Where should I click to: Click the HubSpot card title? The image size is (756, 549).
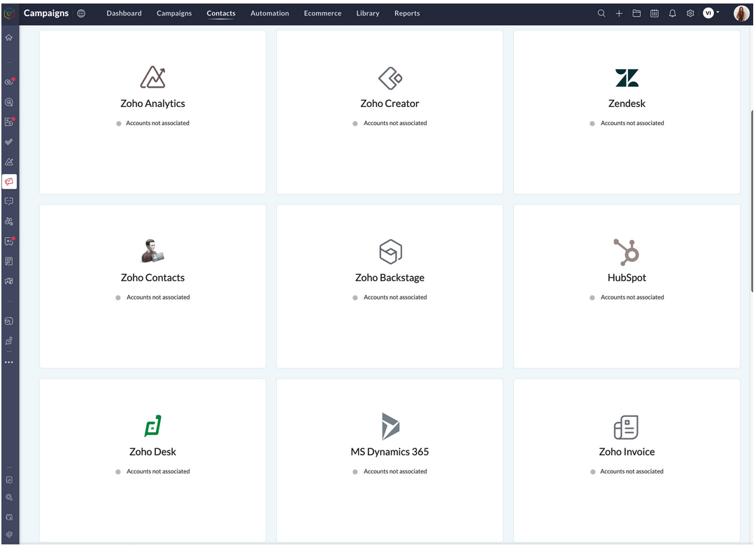click(627, 278)
